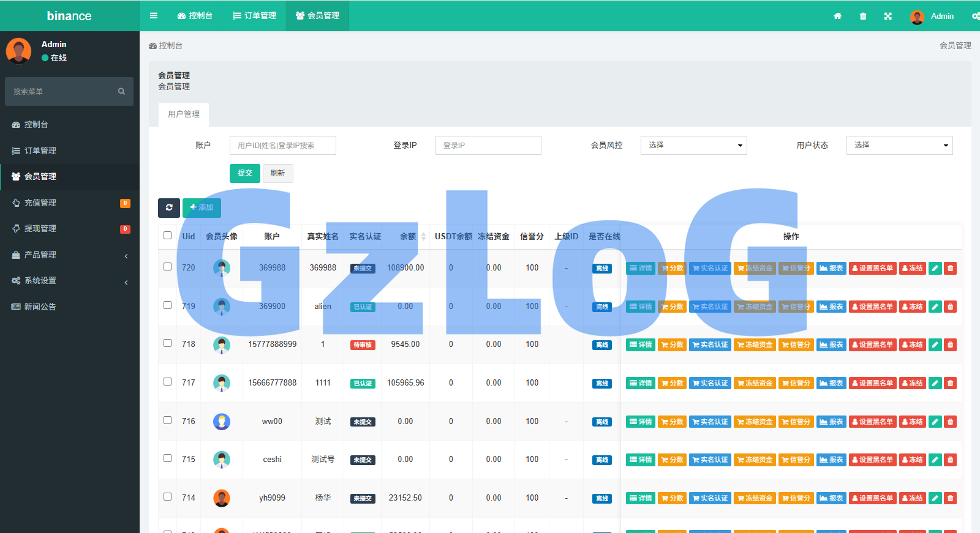Click 详情 button for Uid 718
This screenshot has width=980, height=533.
(x=641, y=345)
